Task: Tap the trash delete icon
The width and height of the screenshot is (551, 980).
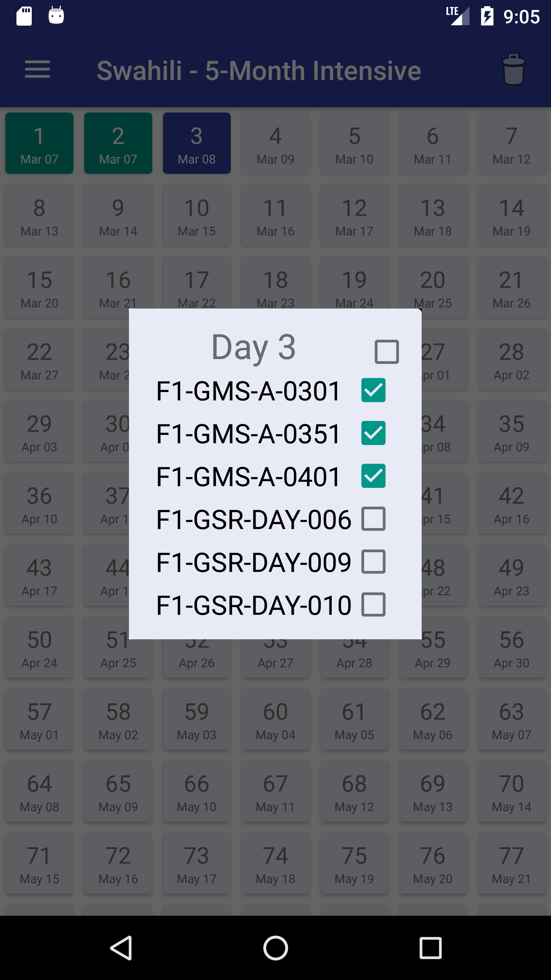Action: 513,70
